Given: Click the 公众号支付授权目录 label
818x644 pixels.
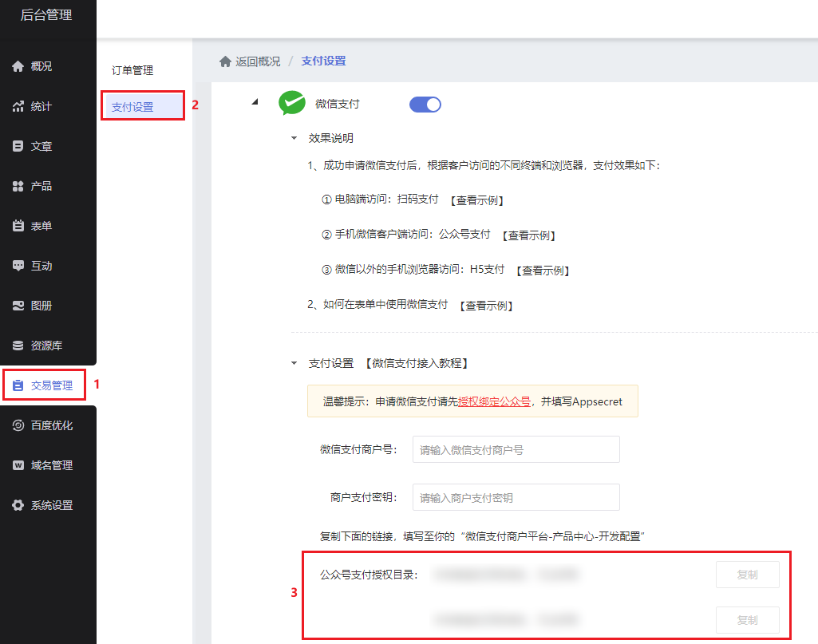Looking at the screenshot, I should click(x=369, y=575).
